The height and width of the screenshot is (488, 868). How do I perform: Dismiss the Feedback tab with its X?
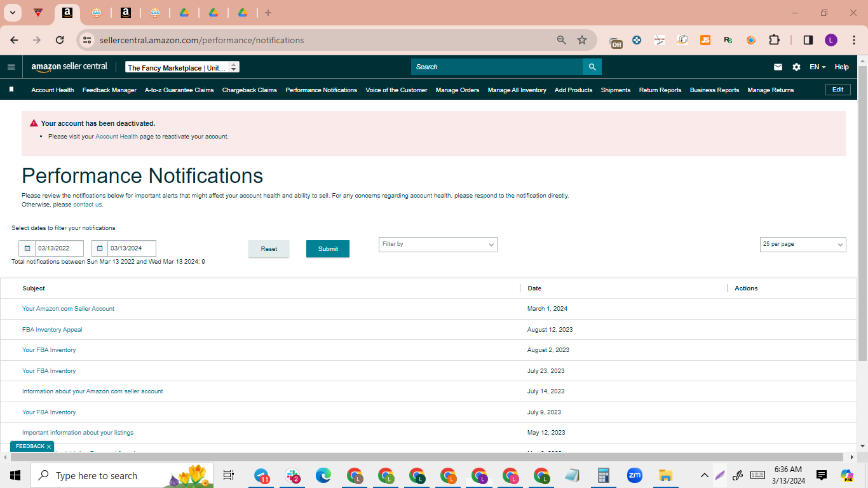49,447
